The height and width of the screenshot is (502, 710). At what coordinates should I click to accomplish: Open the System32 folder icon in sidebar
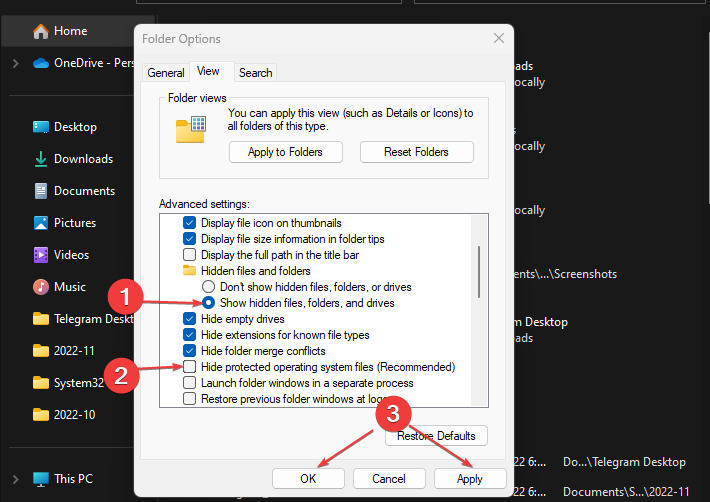tap(41, 383)
